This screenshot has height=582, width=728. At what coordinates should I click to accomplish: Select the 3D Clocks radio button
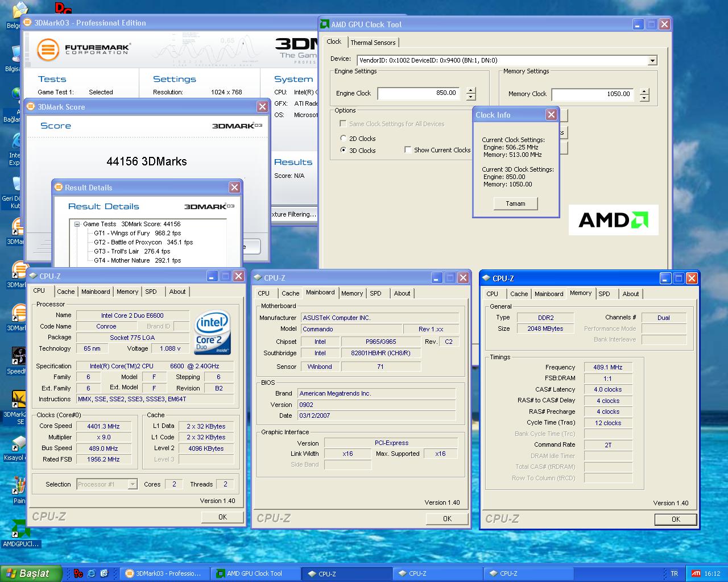[343, 150]
